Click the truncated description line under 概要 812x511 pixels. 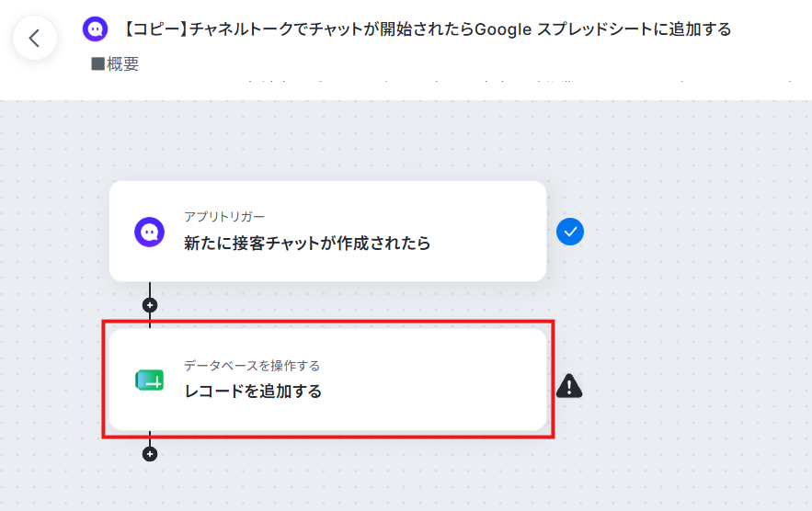(x=518, y=81)
